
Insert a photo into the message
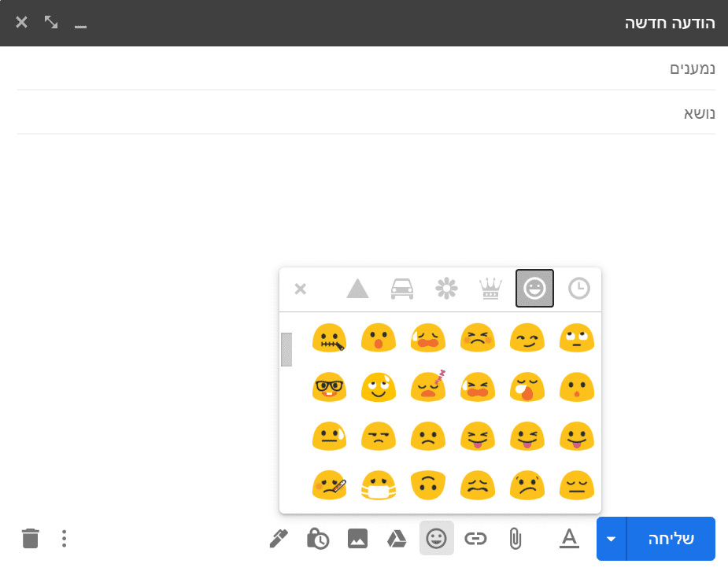coord(357,539)
